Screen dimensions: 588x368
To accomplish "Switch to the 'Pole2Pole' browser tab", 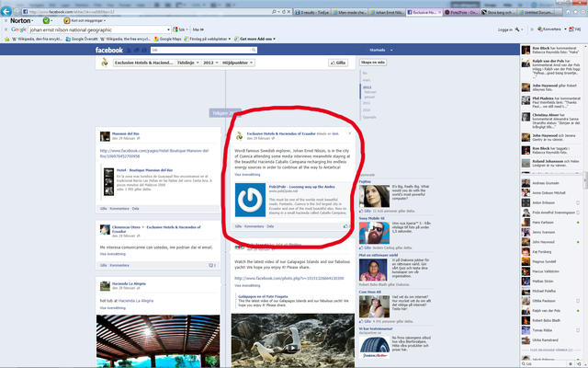I will (x=461, y=12).
